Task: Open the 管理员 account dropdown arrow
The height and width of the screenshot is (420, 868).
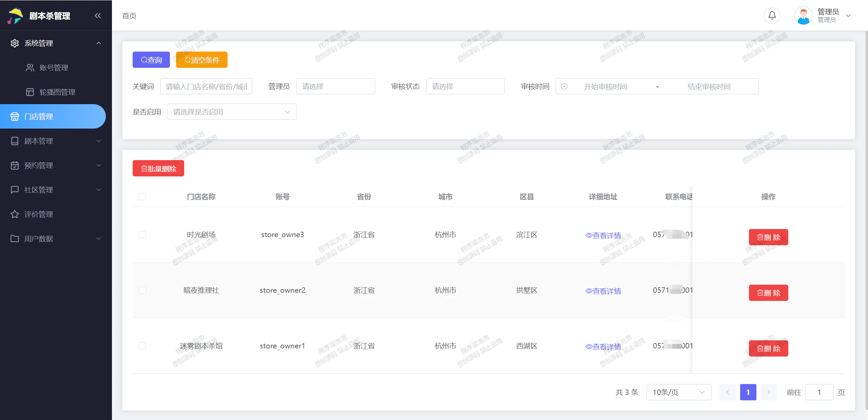Action: point(848,16)
